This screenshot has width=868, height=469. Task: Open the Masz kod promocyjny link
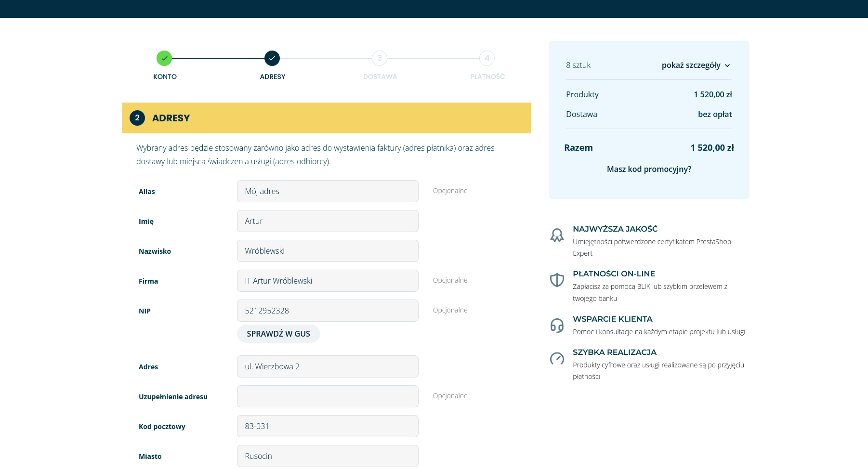tap(649, 169)
